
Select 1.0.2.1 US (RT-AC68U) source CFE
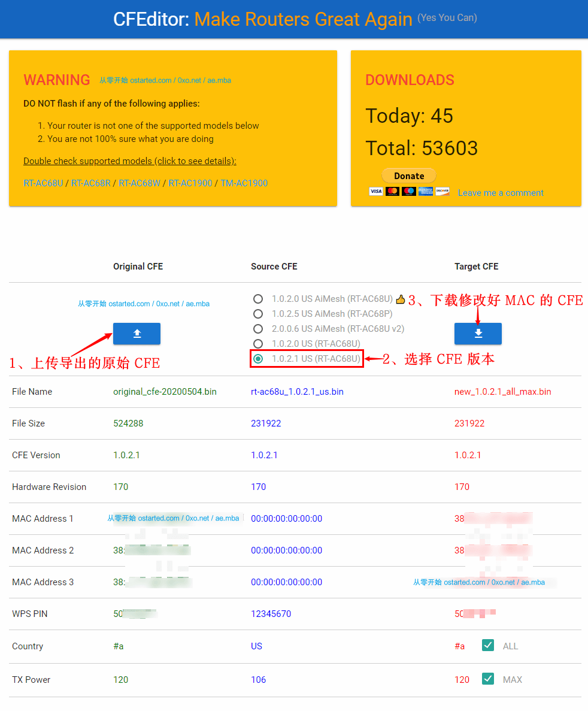(258, 359)
